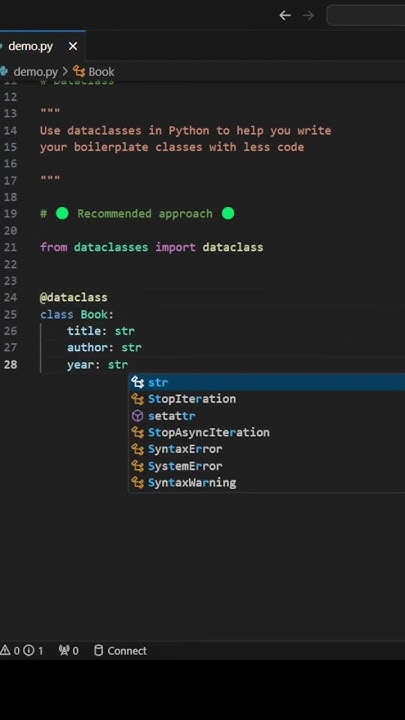Click the class icon beside SyntaxWarning
The width and height of the screenshot is (405, 720).
click(x=137, y=483)
